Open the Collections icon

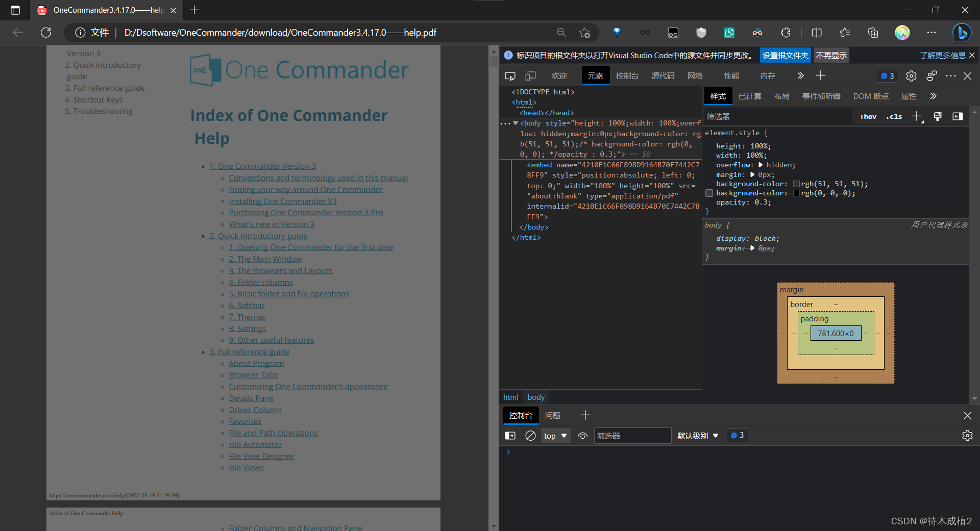tap(873, 33)
